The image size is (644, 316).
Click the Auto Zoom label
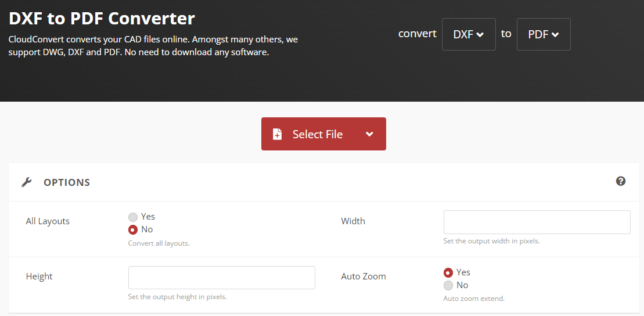pyautogui.click(x=364, y=276)
